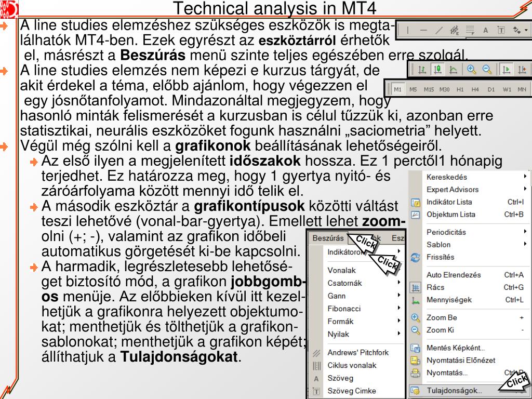Expand the Gann submenu

pyautogui.click(x=399, y=295)
